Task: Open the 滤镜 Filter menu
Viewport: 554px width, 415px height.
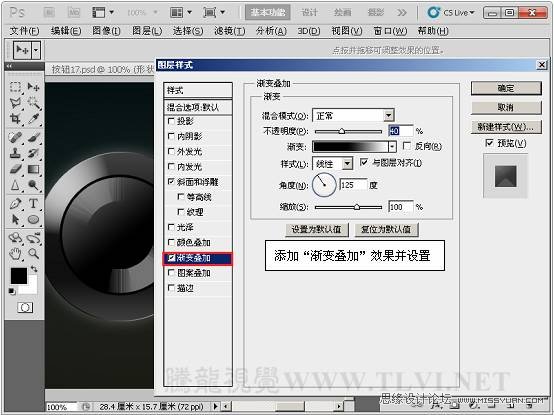Action: [x=230, y=31]
